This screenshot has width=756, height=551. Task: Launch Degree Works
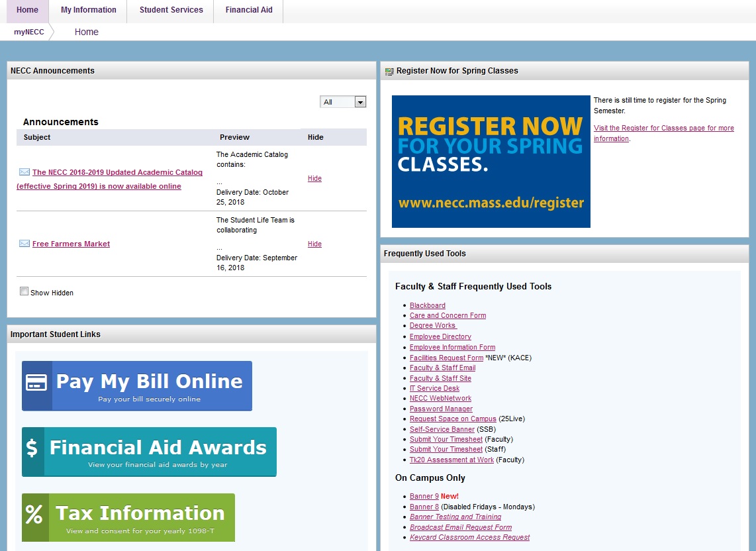pos(432,326)
